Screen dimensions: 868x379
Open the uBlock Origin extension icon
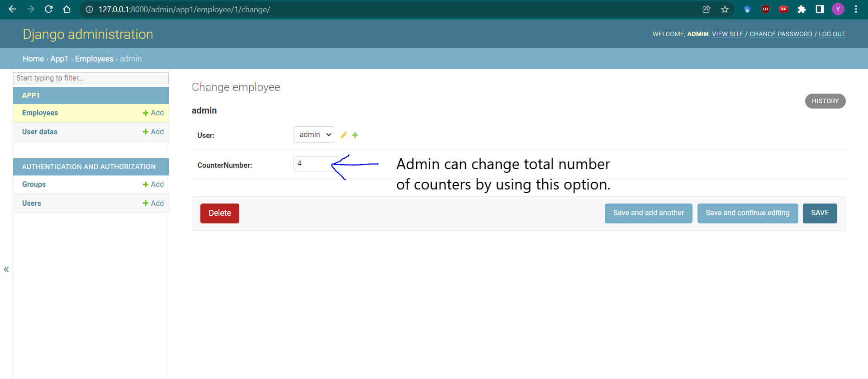coord(765,9)
